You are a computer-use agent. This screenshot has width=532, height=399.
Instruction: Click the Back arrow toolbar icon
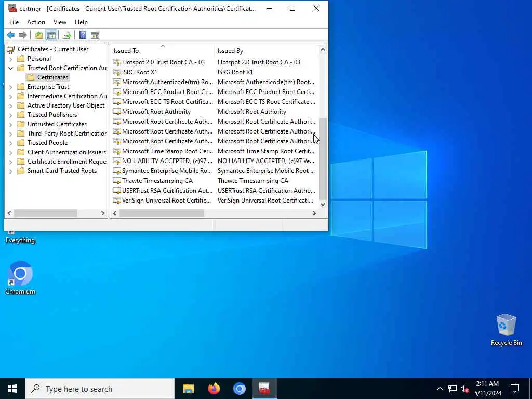pos(11,35)
